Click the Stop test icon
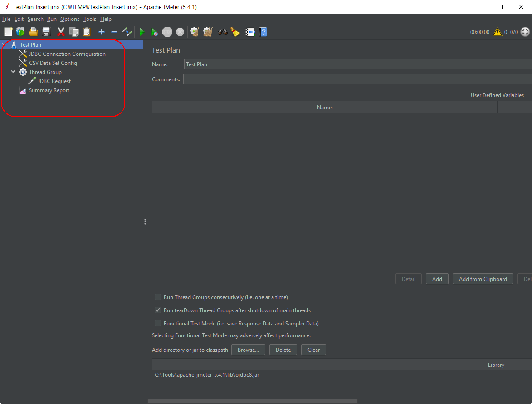This screenshot has height=404, width=532. 167,32
